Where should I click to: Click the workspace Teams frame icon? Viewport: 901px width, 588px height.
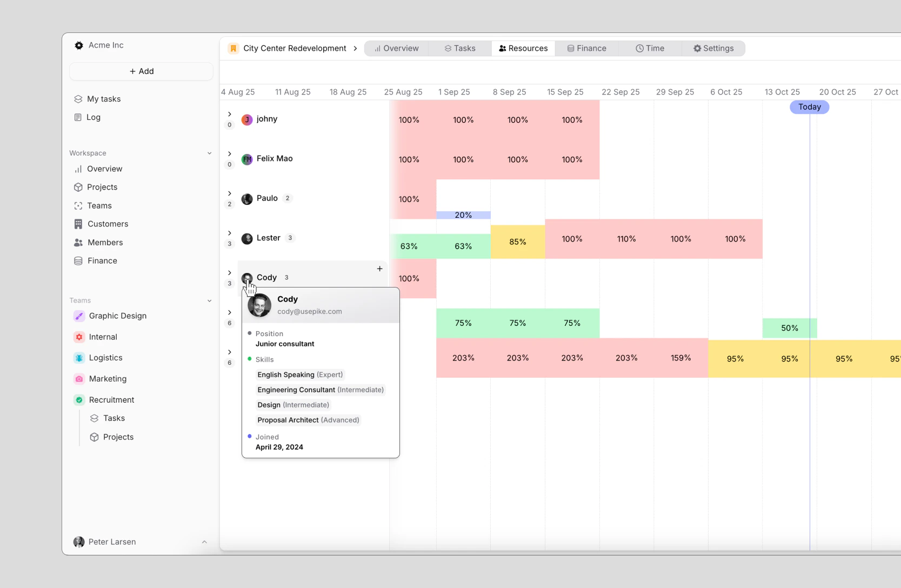(x=78, y=205)
